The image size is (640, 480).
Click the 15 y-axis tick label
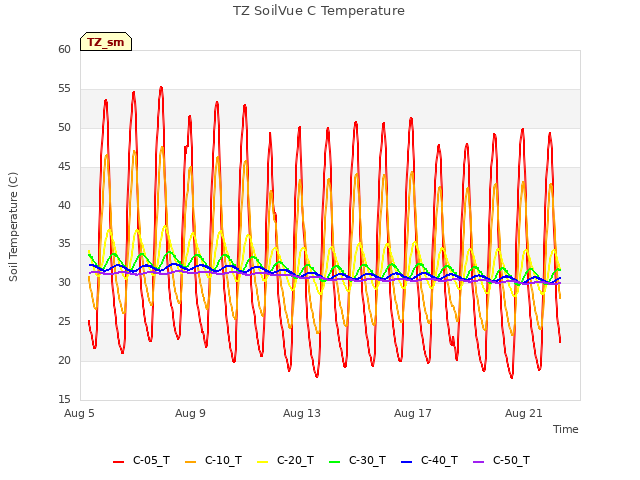coord(64,399)
